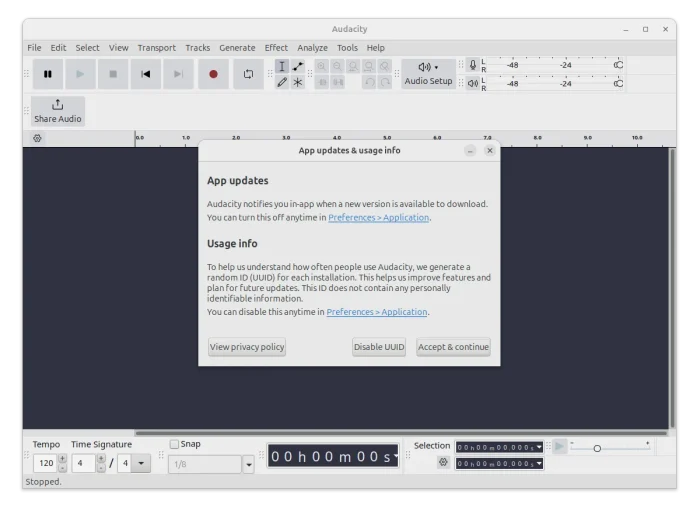Viewport: 700px width, 508px height.
Task: Click the playback meter speaker icon
Action: [473, 83]
